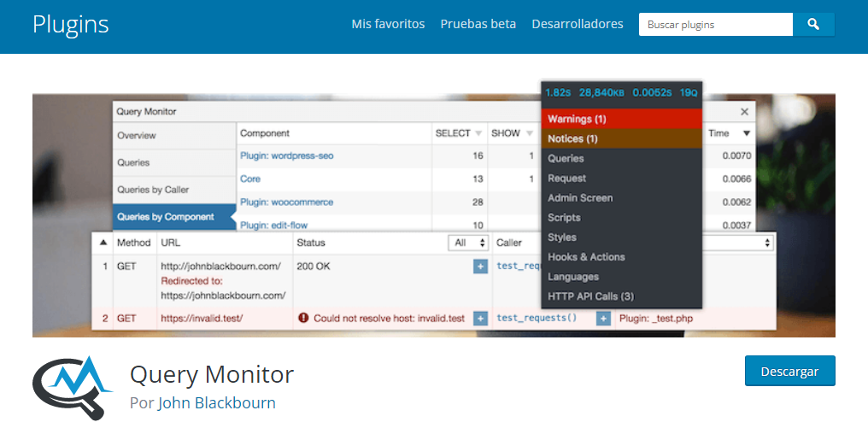
Task: Select the Queries by Component tab
Action: coord(174,217)
